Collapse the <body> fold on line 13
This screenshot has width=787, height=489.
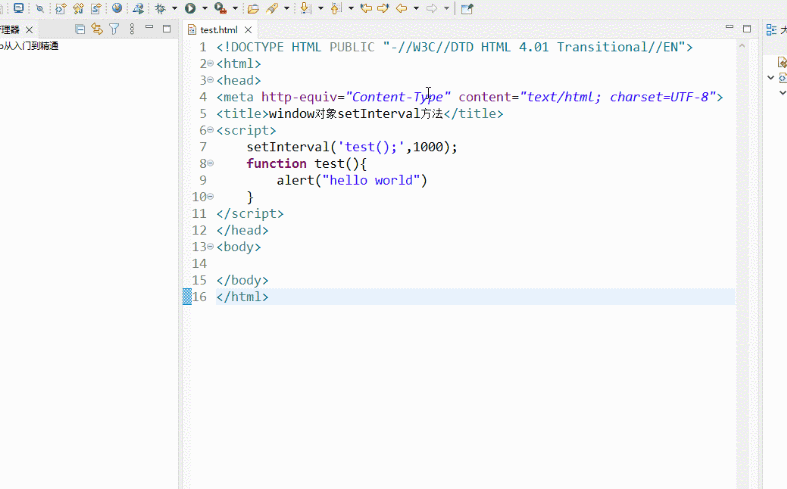tap(210, 247)
